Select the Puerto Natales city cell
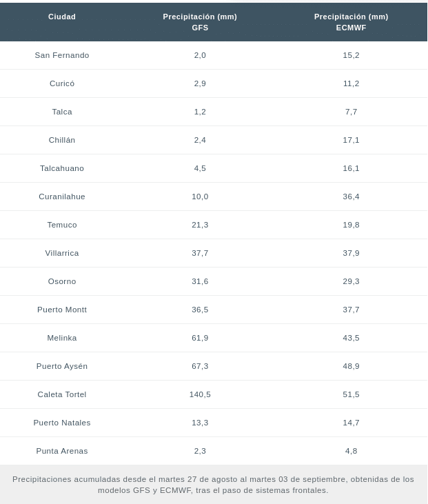The image size is (428, 504). [x=62, y=423]
